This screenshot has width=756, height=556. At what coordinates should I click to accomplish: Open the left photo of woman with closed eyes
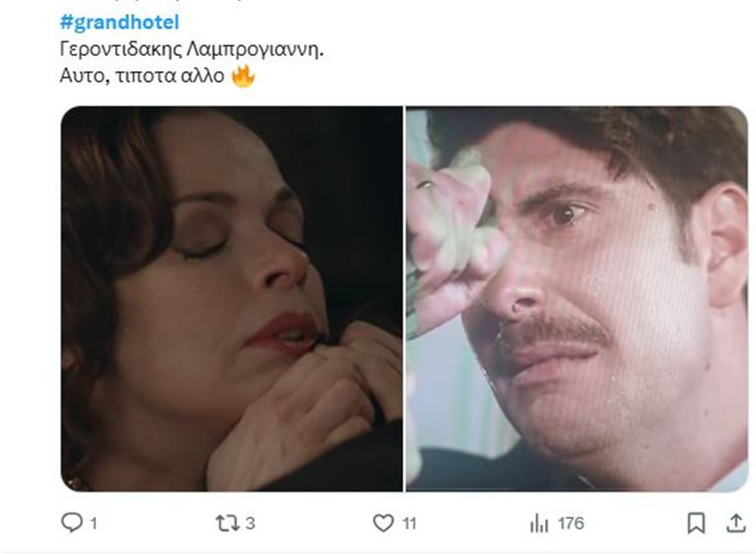pyautogui.click(x=231, y=299)
